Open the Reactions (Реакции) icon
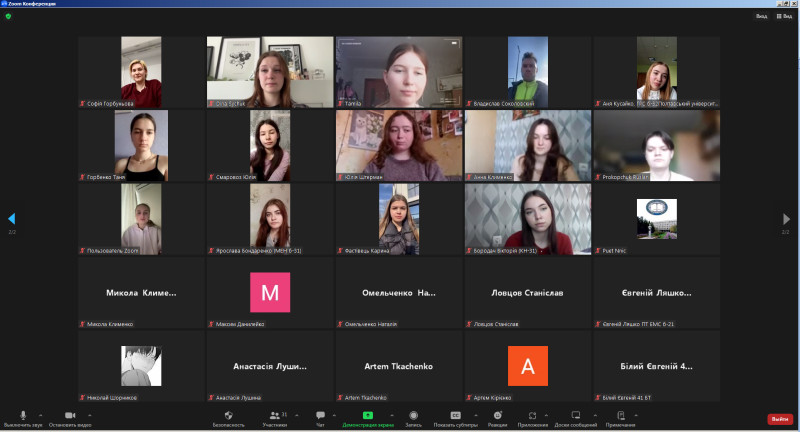Viewport: 800px width, 432px height. (497, 415)
